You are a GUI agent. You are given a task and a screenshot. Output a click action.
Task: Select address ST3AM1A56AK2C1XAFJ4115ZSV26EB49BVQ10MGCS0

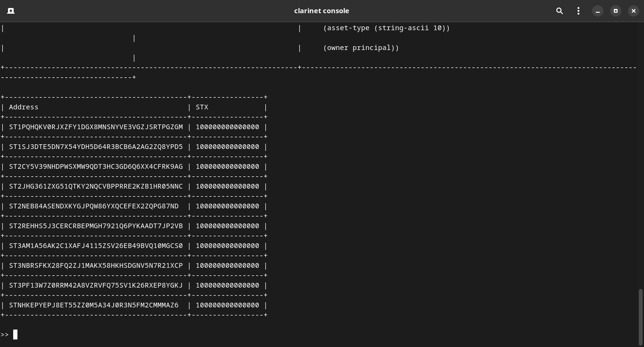tap(96, 246)
